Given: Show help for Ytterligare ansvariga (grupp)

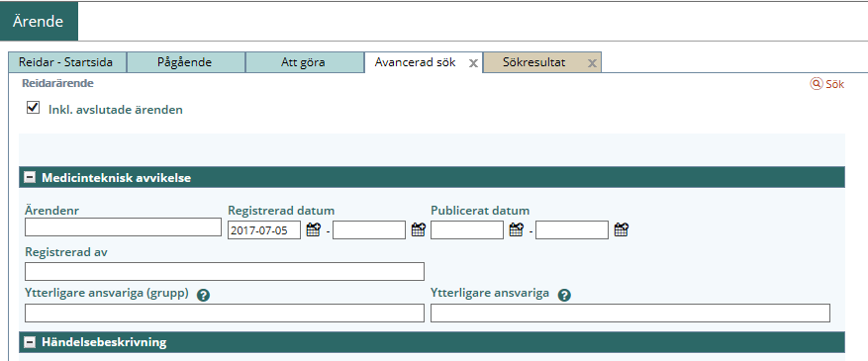Looking at the screenshot, I should (203, 295).
